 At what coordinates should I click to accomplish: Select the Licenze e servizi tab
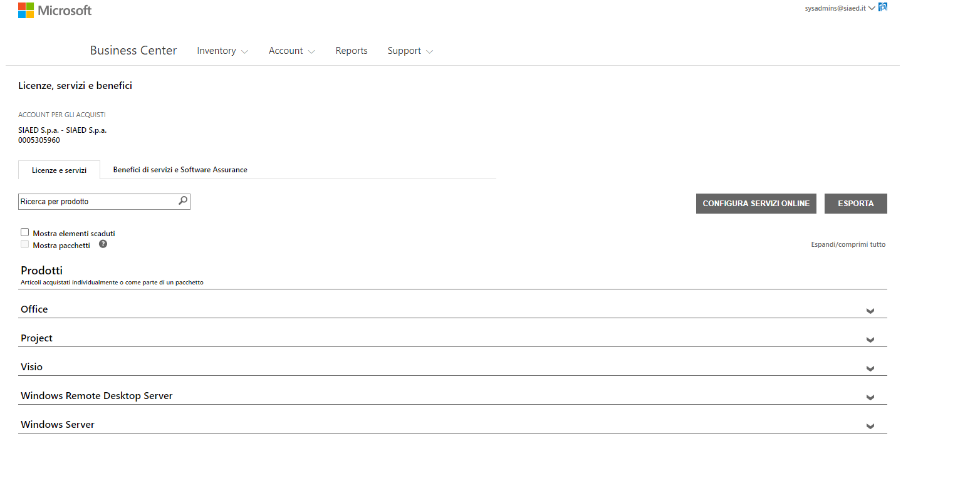pos(59,170)
